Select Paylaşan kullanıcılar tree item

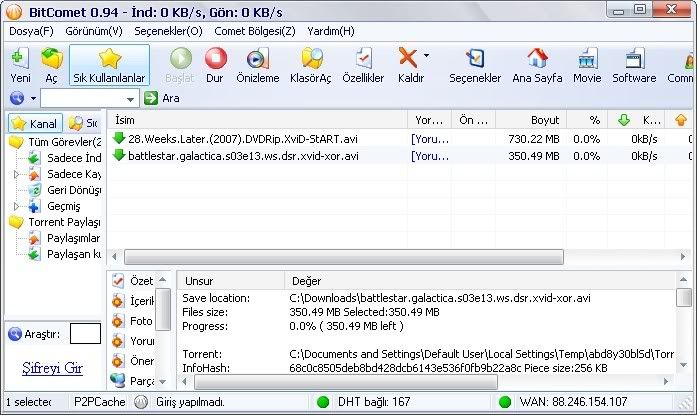click(64, 254)
